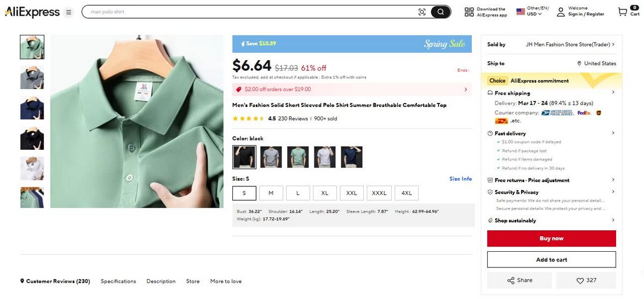
Task: Open the categories hamburger menu icon
Action: pyautogui.click(x=69, y=12)
